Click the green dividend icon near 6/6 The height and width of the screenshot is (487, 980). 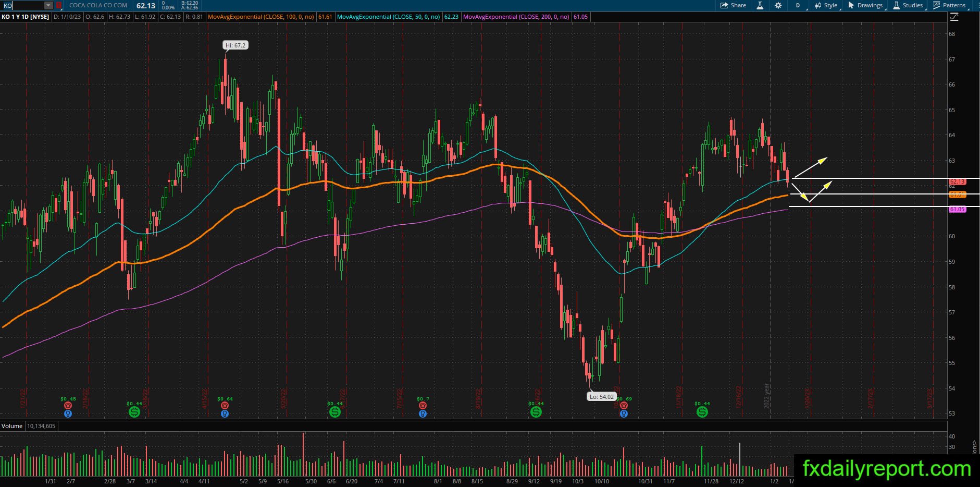pos(335,412)
